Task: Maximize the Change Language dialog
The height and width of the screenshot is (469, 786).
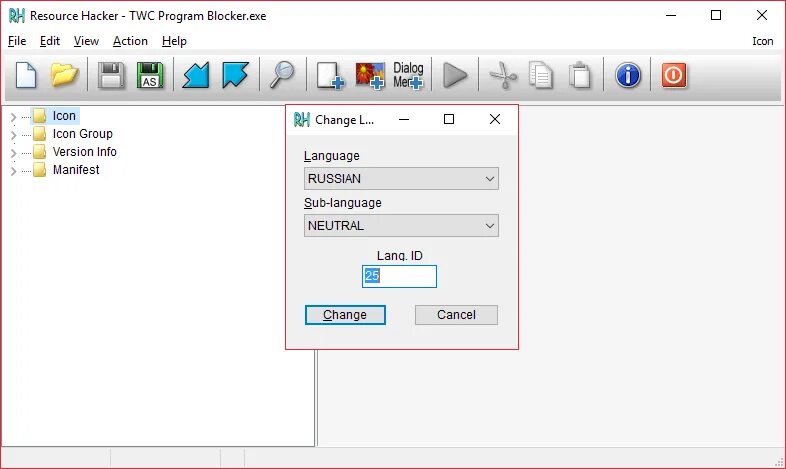Action: (449, 119)
